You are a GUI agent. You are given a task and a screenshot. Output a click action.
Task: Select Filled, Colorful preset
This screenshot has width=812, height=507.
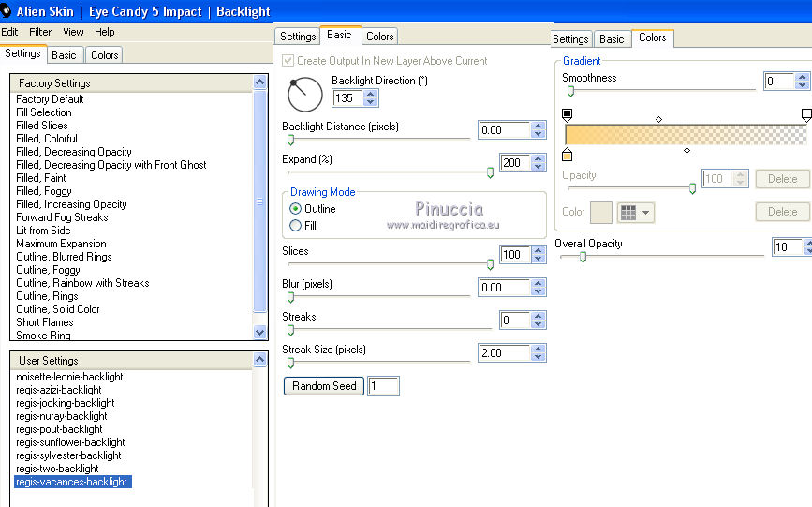pyautogui.click(x=47, y=139)
